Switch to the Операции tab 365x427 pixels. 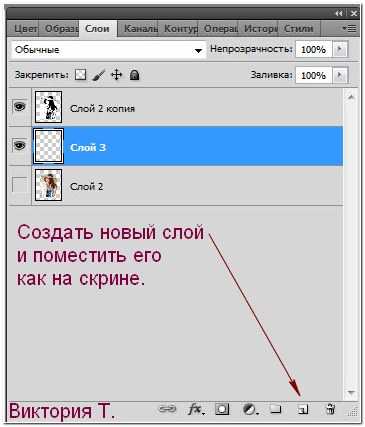(218, 29)
